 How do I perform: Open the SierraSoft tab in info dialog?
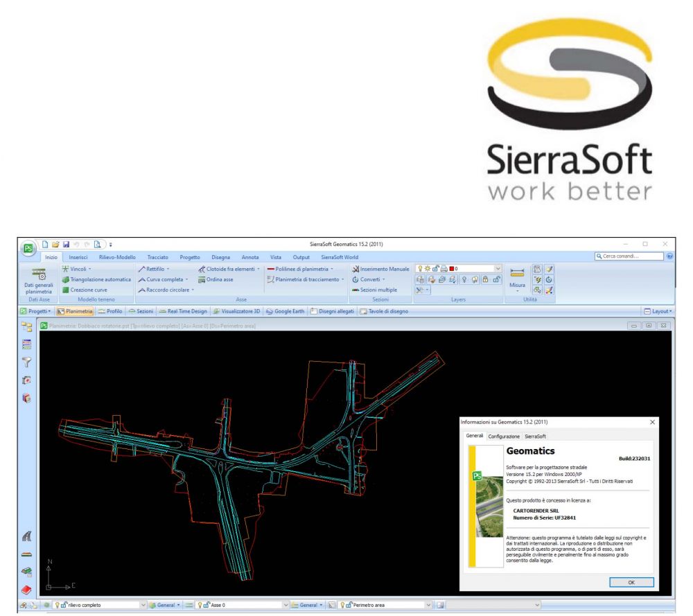[x=535, y=436]
